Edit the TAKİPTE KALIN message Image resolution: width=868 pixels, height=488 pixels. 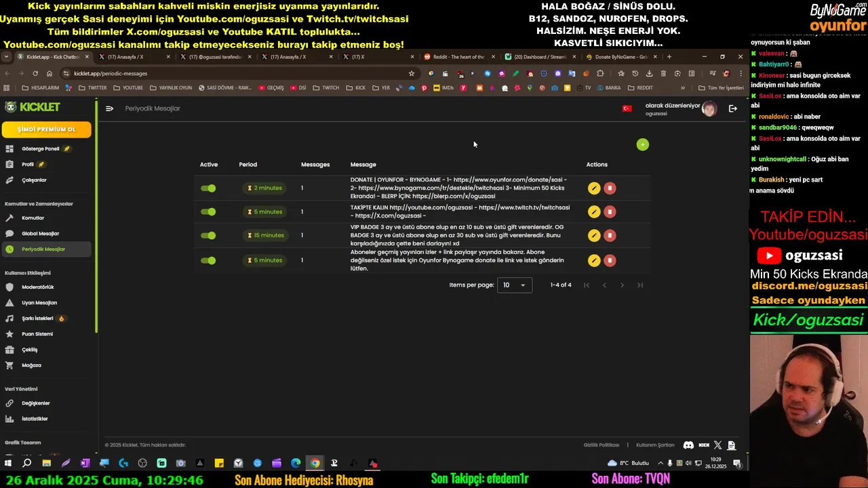point(594,212)
